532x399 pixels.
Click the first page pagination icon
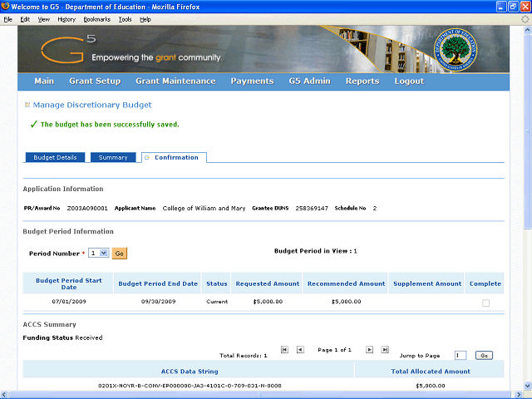coord(285,350)
